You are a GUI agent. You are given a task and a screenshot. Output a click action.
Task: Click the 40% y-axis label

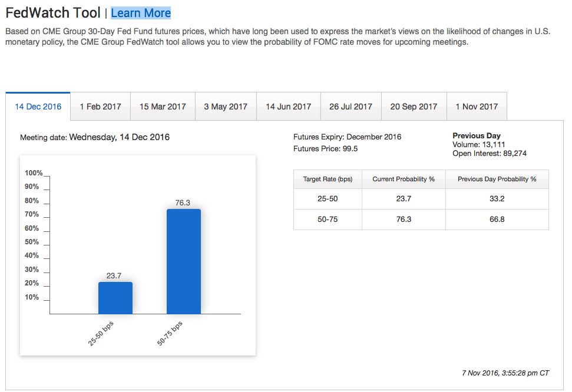32,255
